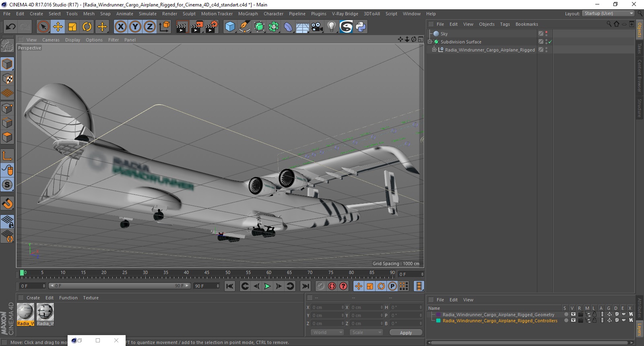Switch to Edges mode
Screen dimensions: 644x346
[x=7, y=122]
